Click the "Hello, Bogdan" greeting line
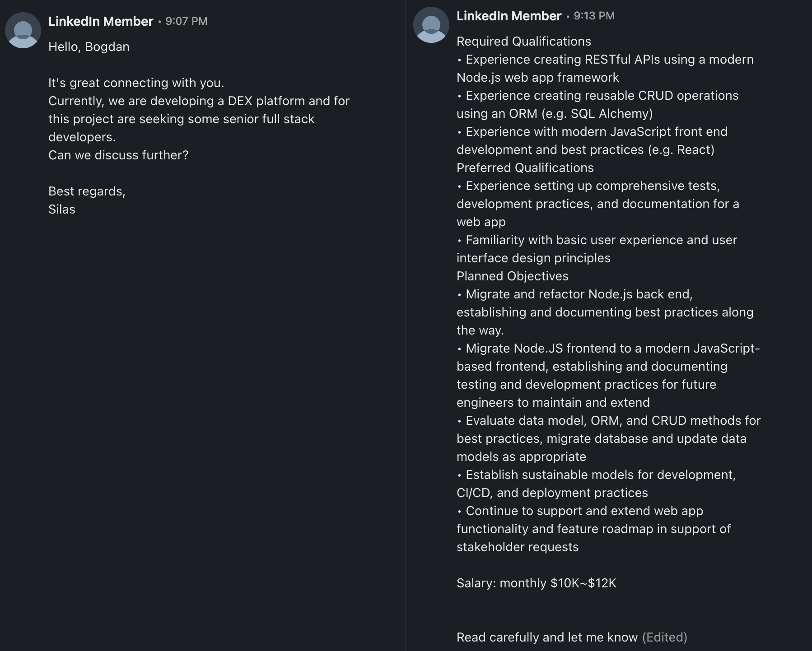 click(89, 47)
